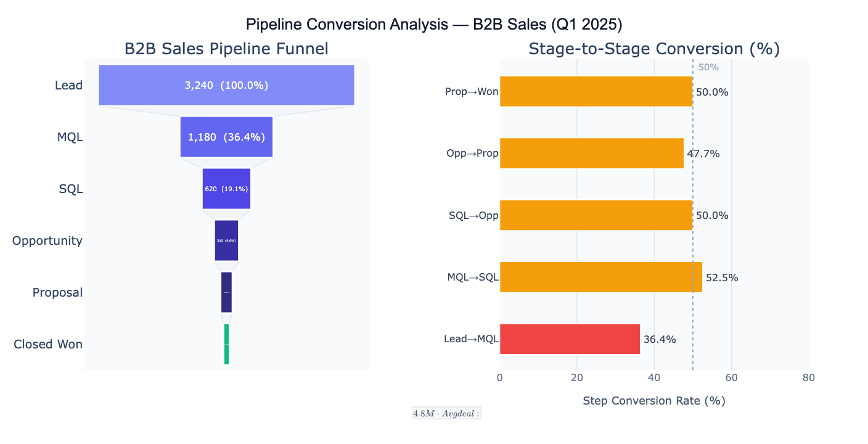This screenshot has height=444, width=868.
Task: Click the narrow Proposal funnel segment
Action: 226,292
